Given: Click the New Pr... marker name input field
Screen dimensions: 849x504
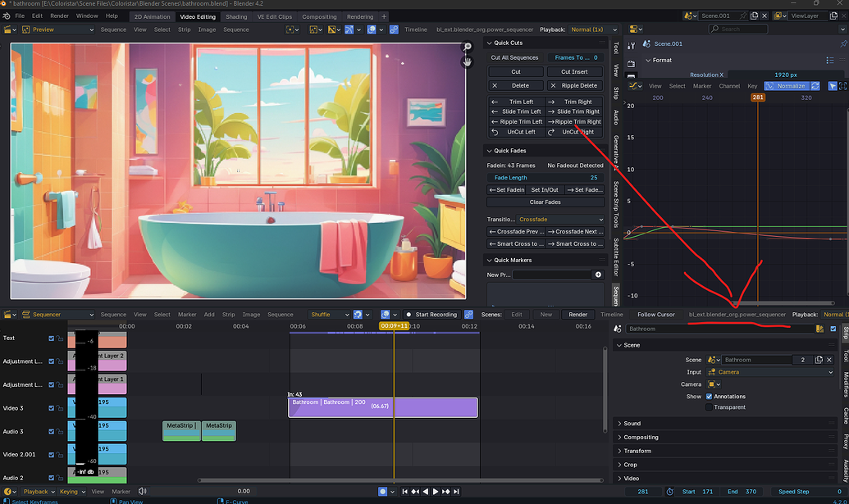Looking at the screenshot, I should pyautogui.click(x=551, y=275).
